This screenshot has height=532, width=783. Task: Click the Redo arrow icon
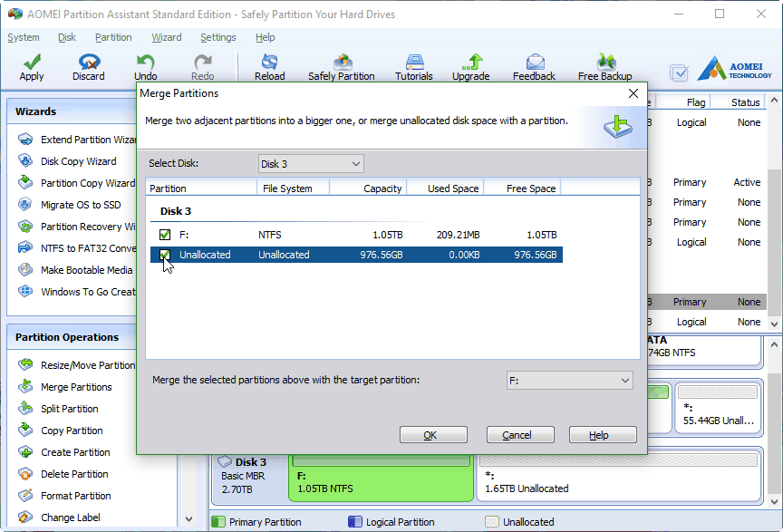203,62
